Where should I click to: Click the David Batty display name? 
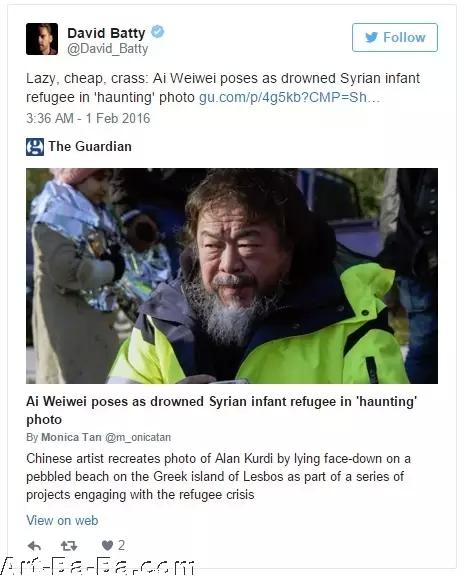point(106,33)
